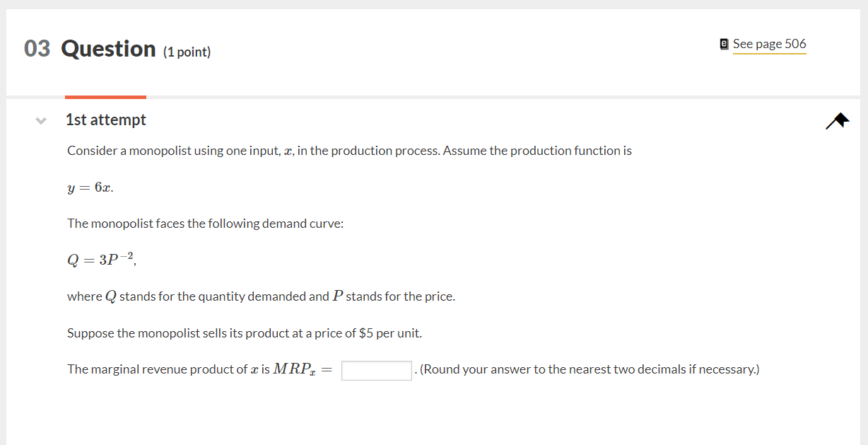Click the 1st attempt heading
Viewport: 868px width, 445px height.
[x=105, y=120]
